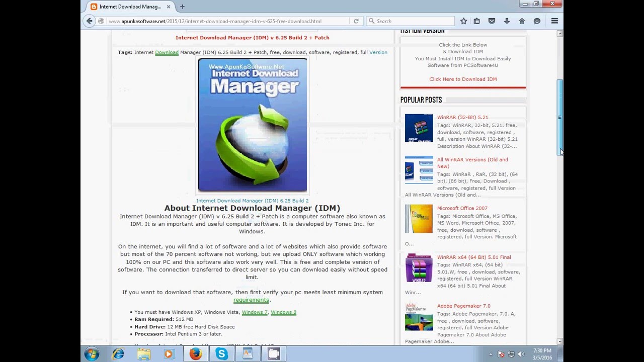Image resolution: width=644 pixels, height=362 pixels.
Task: Open All WinRAR Versions (Old and New) link
Action: [x=472, y=163]
